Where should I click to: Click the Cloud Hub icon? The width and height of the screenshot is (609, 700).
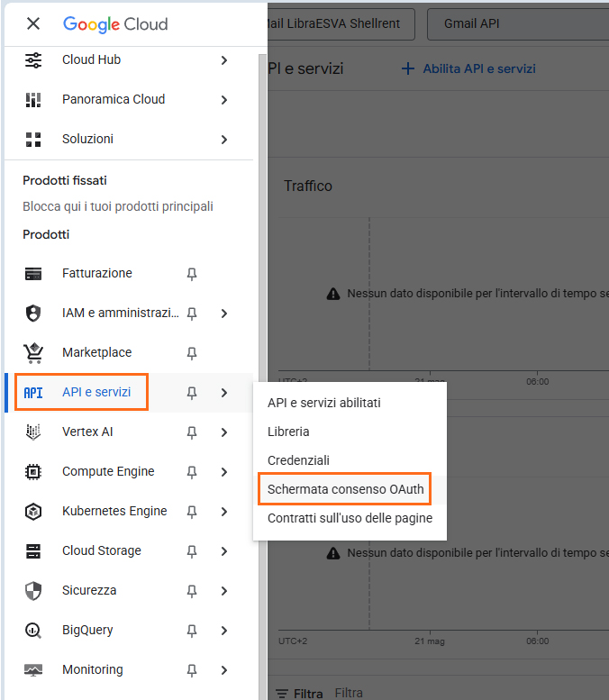(33, 60)
